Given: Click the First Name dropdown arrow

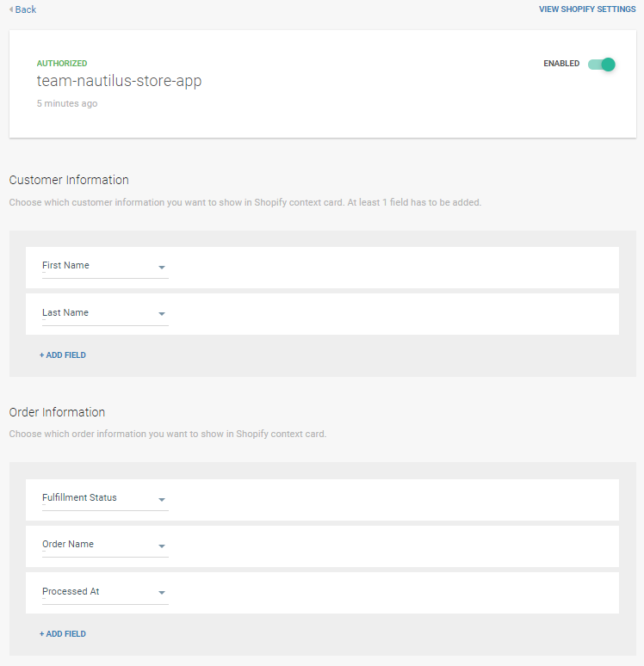Looking at the screenshot, I should (x=162, y=268).
